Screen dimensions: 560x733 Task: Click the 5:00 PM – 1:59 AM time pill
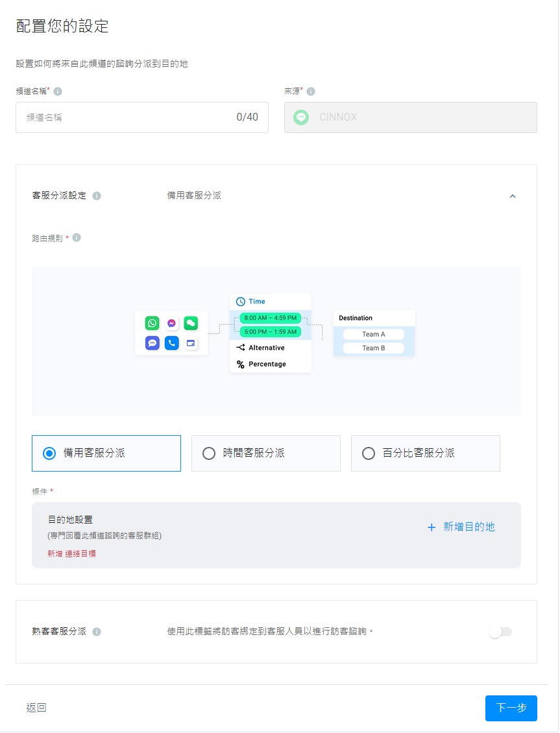(270, 332)
